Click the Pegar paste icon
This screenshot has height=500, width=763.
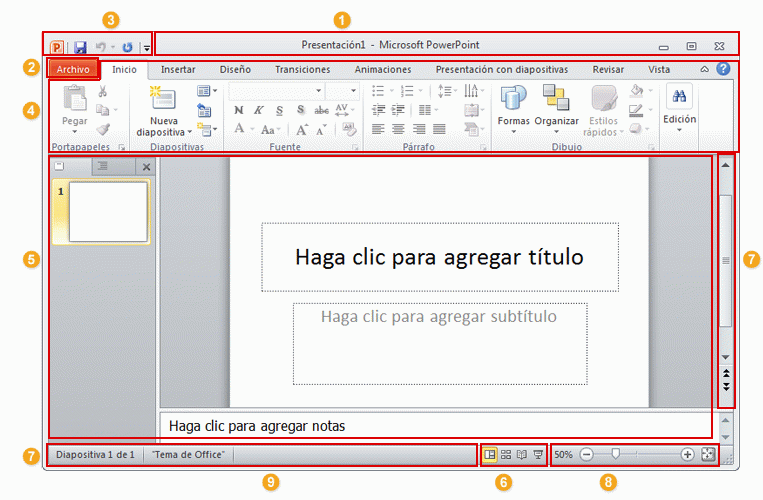[75, 100]
